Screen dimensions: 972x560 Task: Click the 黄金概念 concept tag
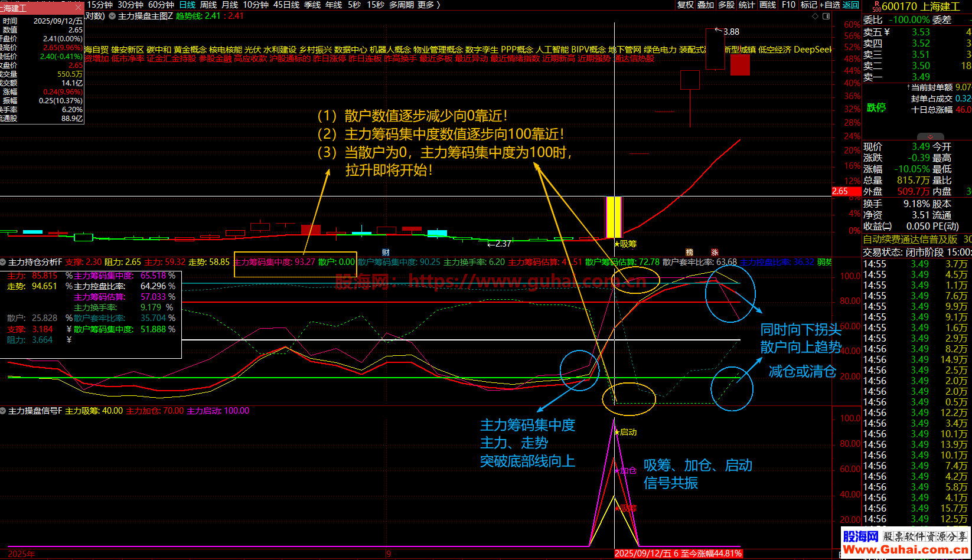pyautogui.click(x=190, y=50)
